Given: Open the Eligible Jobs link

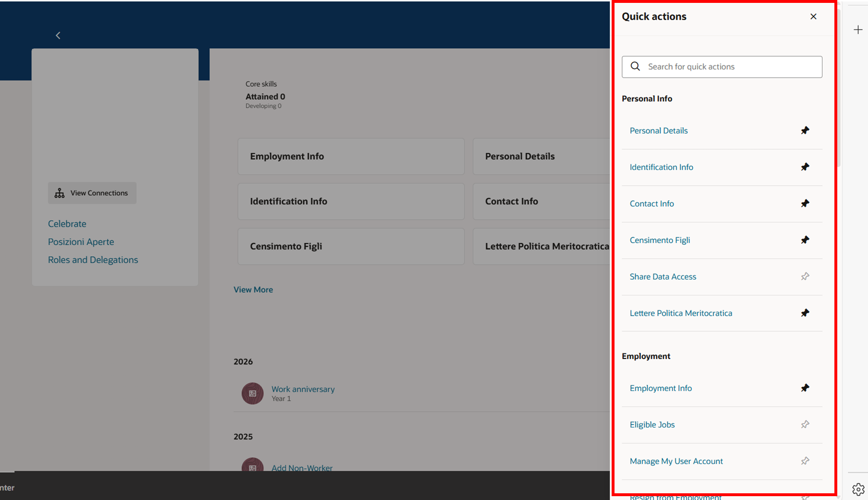Looking at the screenshot, I should [652, 425].
